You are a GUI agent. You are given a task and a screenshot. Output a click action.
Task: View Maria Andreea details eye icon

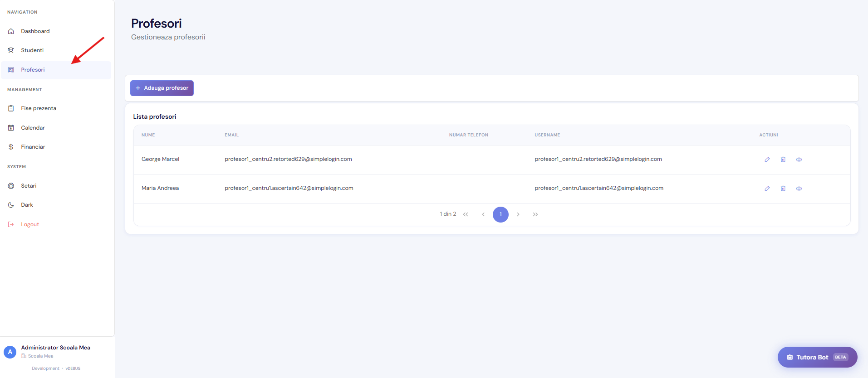(x=799, y=189)
